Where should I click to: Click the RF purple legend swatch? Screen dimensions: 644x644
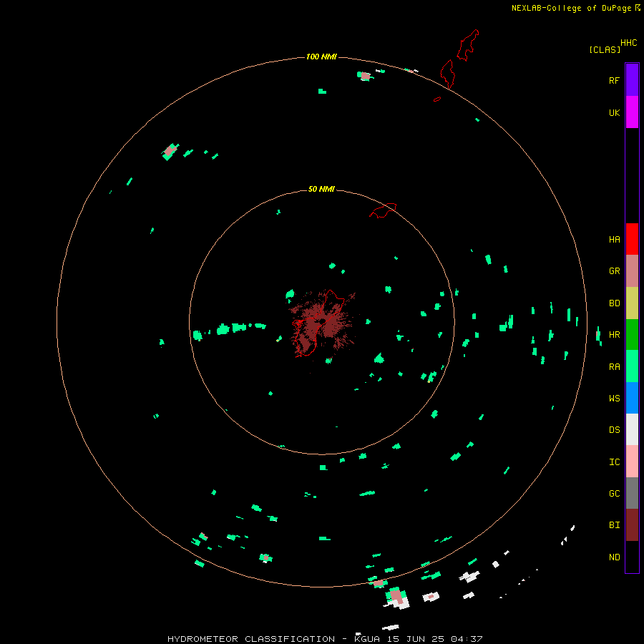pos(632,80)
